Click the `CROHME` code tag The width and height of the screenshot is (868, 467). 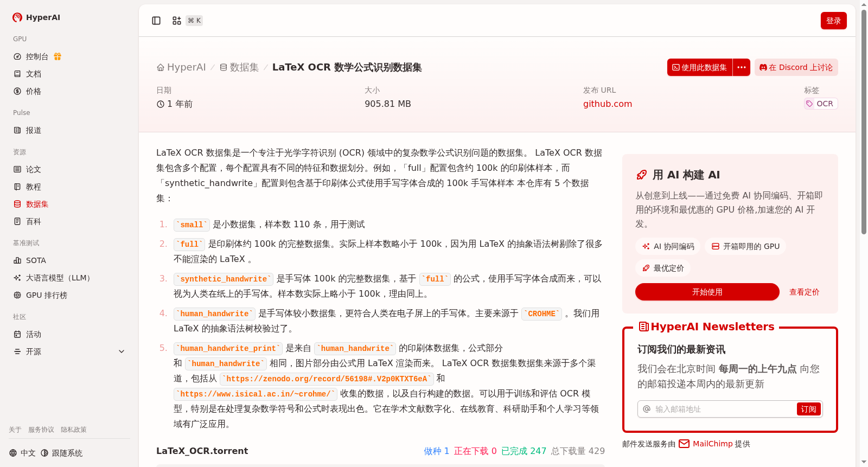point(541,314)
